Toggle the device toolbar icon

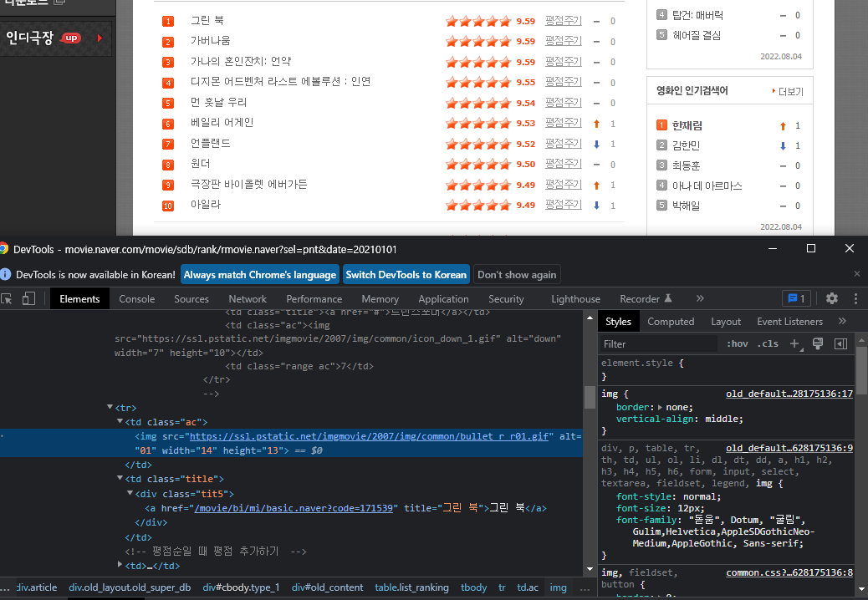pos(28,298)
